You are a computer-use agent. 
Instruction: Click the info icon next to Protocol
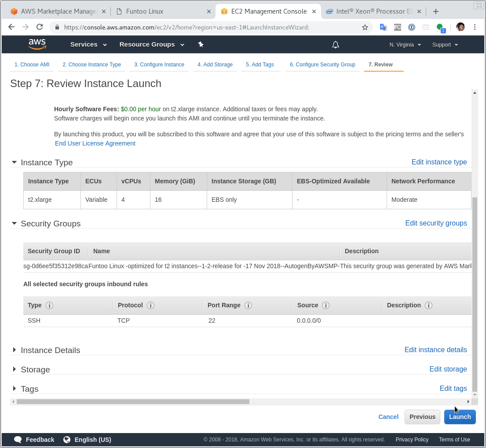coord(150,305)
